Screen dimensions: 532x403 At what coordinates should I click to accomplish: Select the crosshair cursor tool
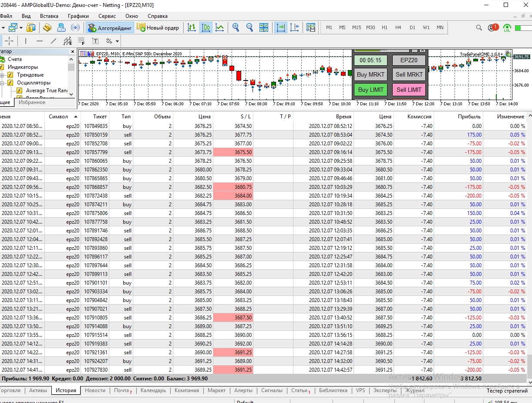tap(9, 41)
